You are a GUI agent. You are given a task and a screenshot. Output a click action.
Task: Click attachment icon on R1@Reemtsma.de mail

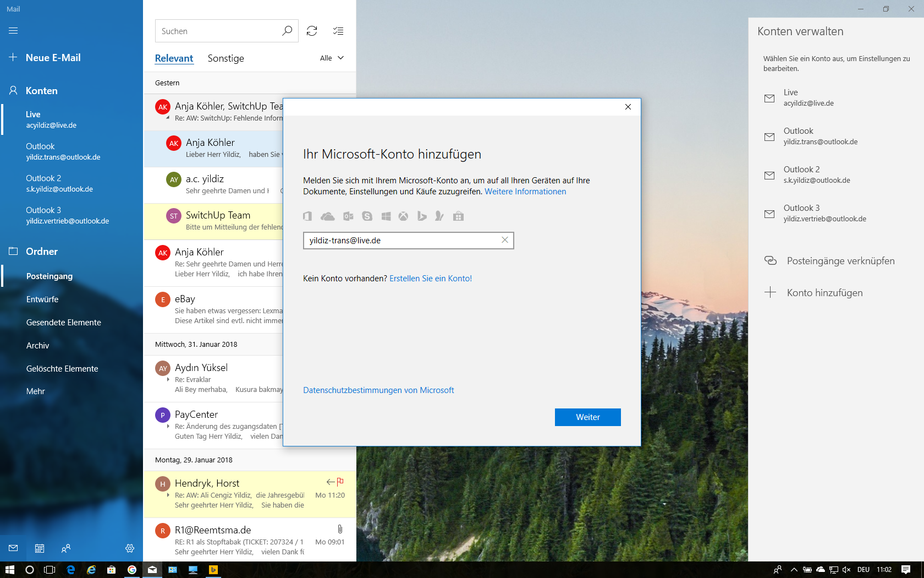[340, 529]
